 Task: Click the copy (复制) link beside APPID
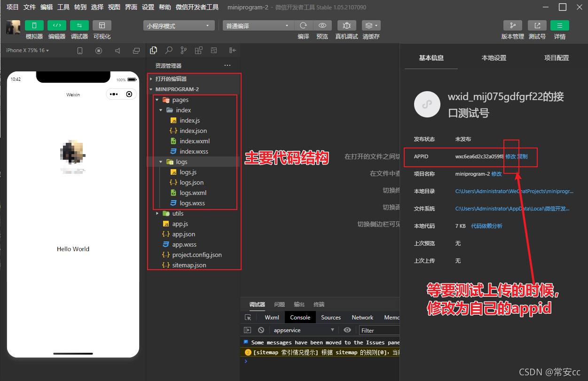coord(522,156)
